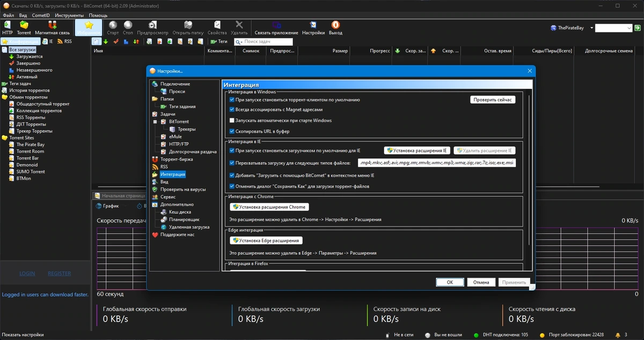Click the Старт toolbar button
The height and width of the screenshot is (340, 644).
[x=113, y=27]
